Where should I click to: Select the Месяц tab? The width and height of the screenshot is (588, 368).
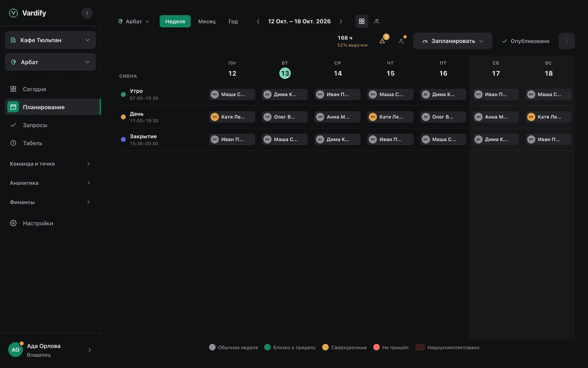pyautogui.click(x=207, y=21)
